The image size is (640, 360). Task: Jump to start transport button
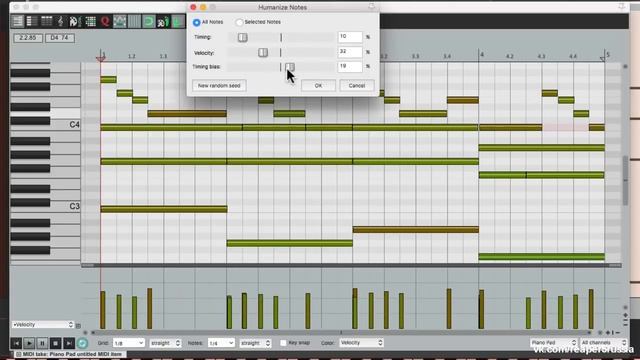click(x=16, y=343)
